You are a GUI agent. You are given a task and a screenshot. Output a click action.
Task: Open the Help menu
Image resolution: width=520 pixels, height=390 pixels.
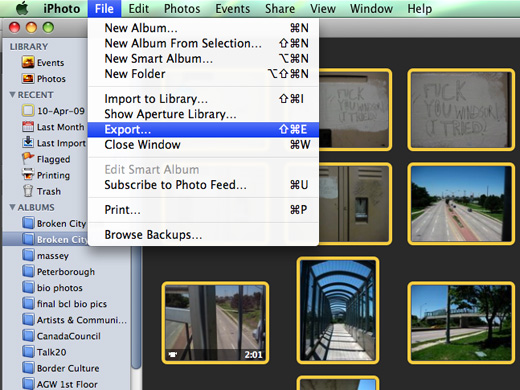tap(419, 9)
